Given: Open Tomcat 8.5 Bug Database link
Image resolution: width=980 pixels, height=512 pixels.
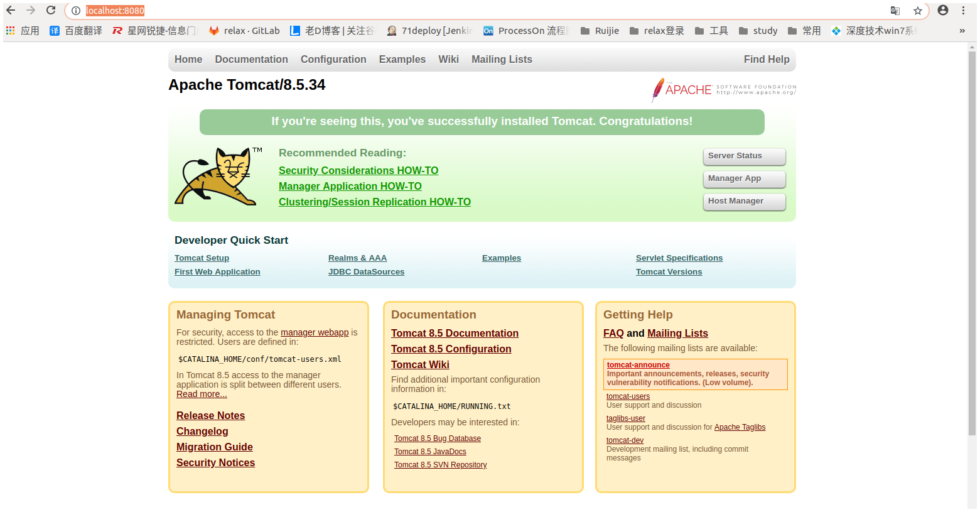Looking at the screenshot, I should coord(438,438).
